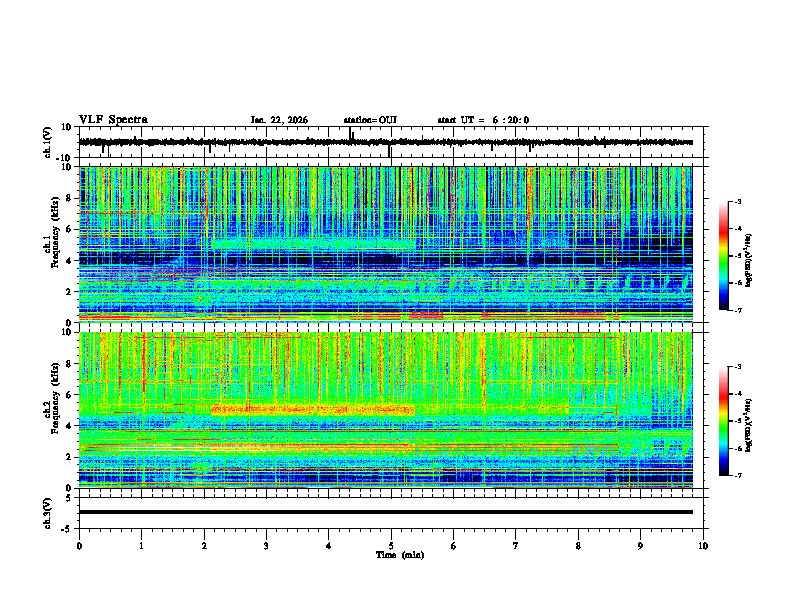
Task: Click the ch.3 flat black voltage trace
Action: [386, 512]
